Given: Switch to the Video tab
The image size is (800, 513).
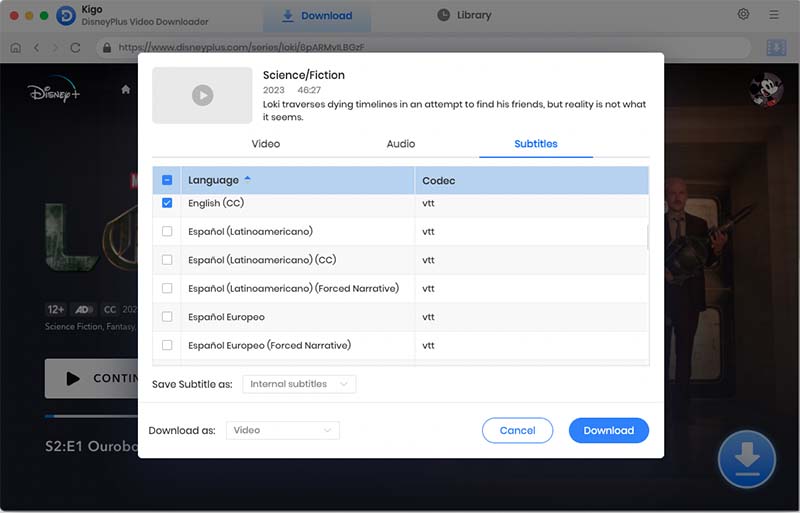Looking at the screenshot, I should click(x=265, y=144).
